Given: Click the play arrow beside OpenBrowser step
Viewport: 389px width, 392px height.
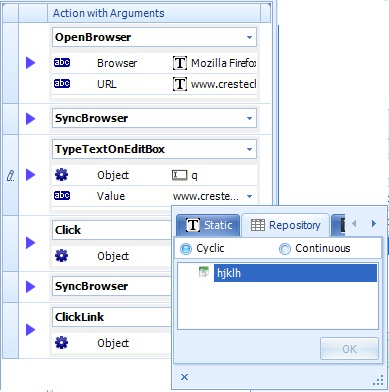Looking at the screenshot, I should [30, 63].
